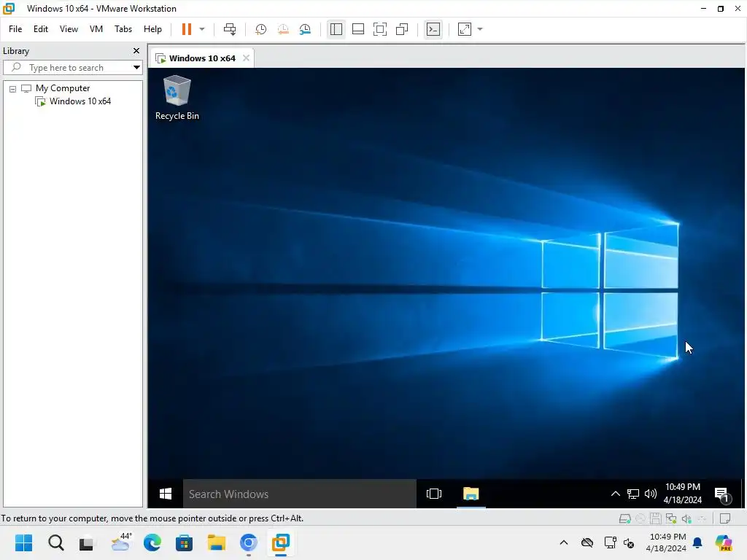Open guest clock showing 10:49 PM

[x=683, y=494]
